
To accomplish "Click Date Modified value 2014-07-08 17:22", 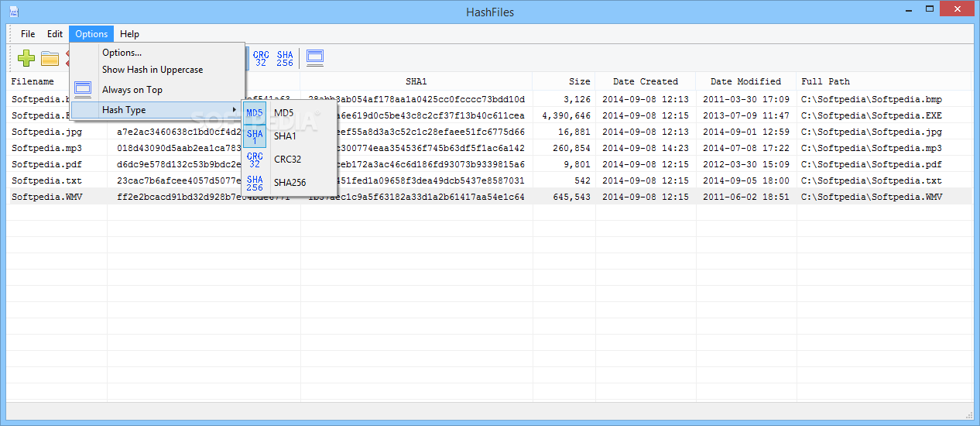I will point(746,148).
